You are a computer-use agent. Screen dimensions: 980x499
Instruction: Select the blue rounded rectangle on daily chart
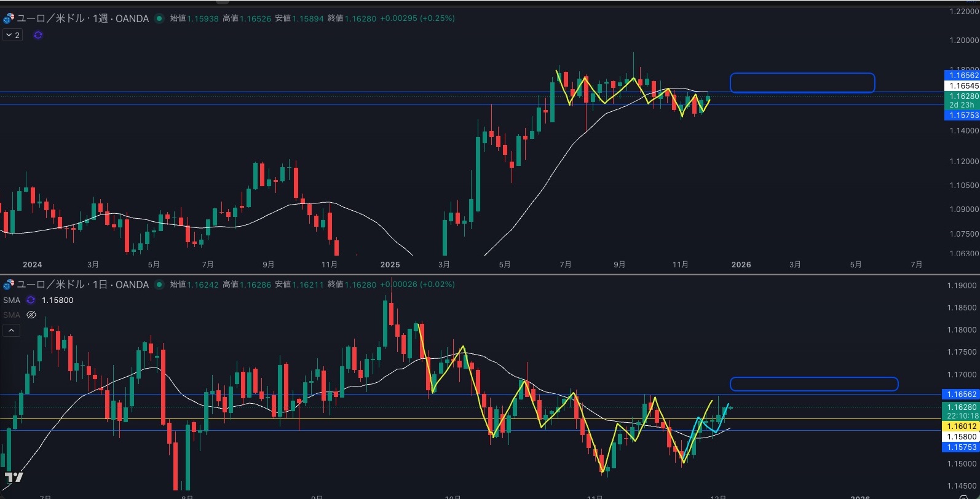click(813, 378)
